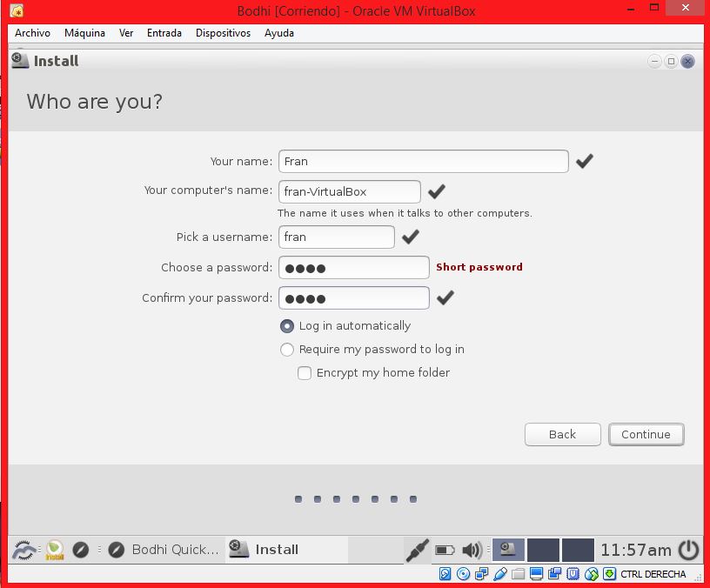Select Require my password to log in
Viewport: 710px width, 588px height.
click(287, 350)
